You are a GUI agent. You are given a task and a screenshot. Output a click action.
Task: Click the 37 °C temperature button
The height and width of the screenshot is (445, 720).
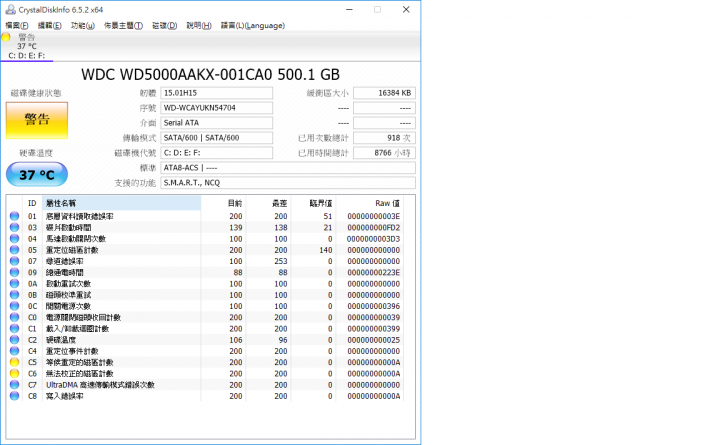37,175
